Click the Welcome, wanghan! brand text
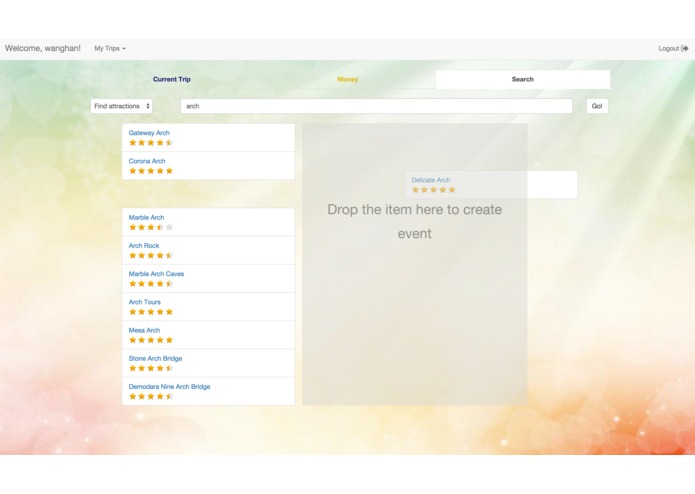Viewport: 695px width, 494px height. [x=43, y=48]
